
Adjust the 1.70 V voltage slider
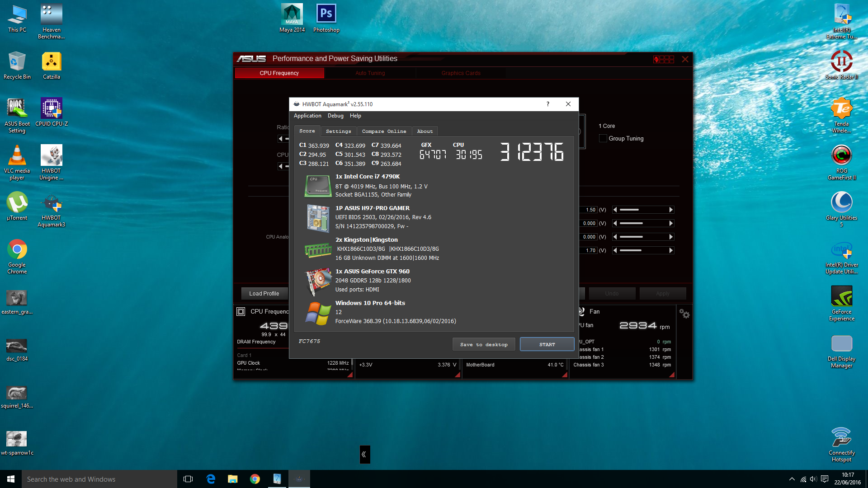click(x=643, y=250)
